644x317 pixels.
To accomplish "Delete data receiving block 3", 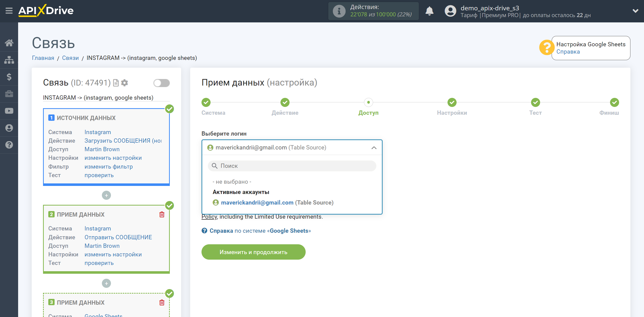I will tap(162, 302).
